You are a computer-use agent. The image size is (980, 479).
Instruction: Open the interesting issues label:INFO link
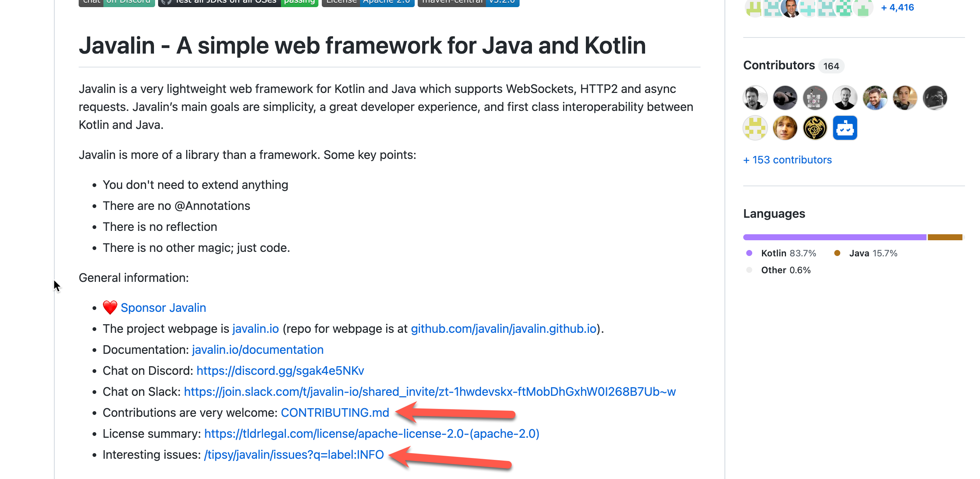[294, 455]
